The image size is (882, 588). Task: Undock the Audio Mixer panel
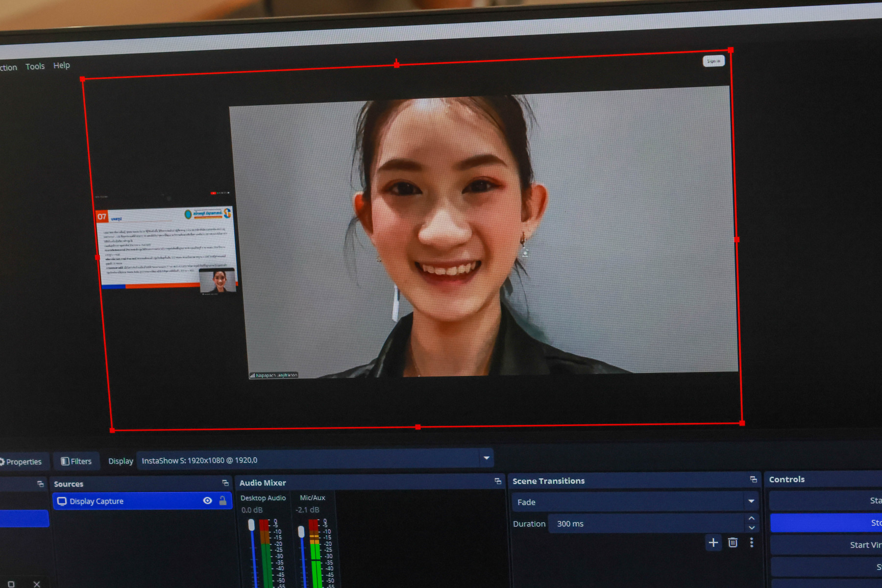(x=498, y=481)
